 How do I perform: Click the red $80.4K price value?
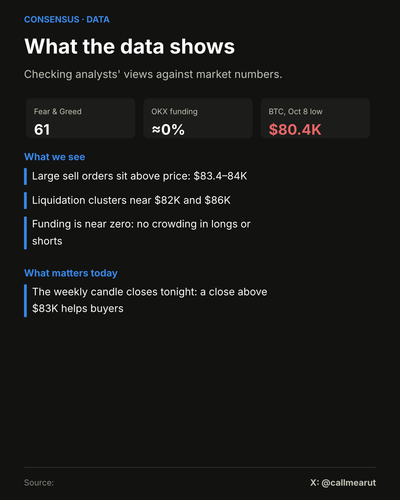tap(295, 130)
